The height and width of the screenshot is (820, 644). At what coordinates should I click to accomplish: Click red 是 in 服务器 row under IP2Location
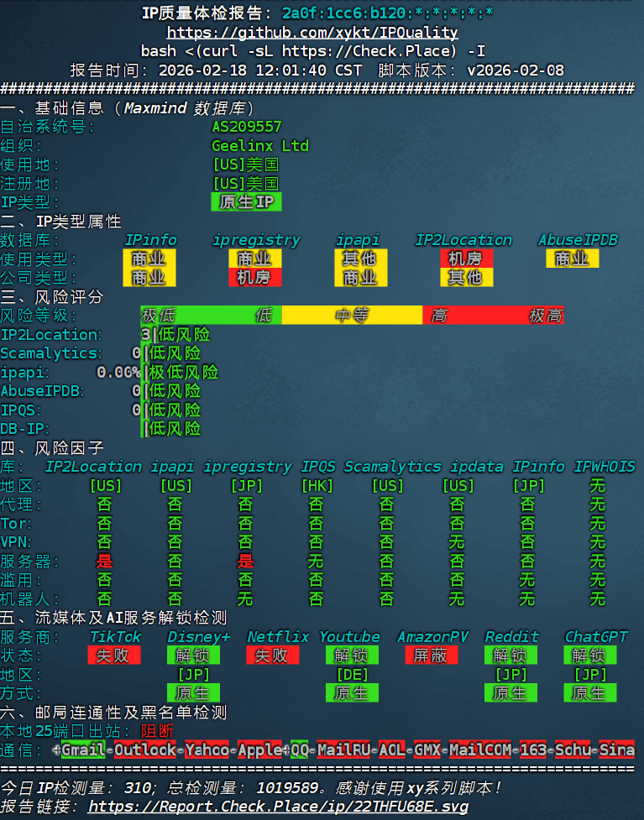pos(105,561)
